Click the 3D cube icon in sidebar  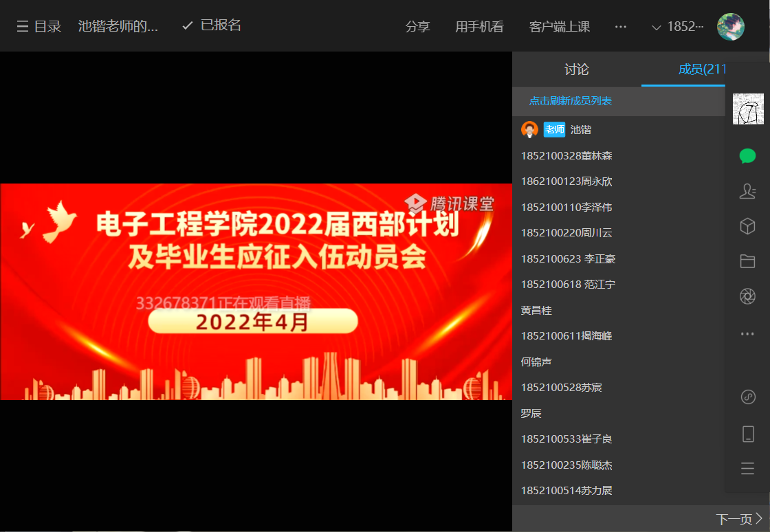747,226
